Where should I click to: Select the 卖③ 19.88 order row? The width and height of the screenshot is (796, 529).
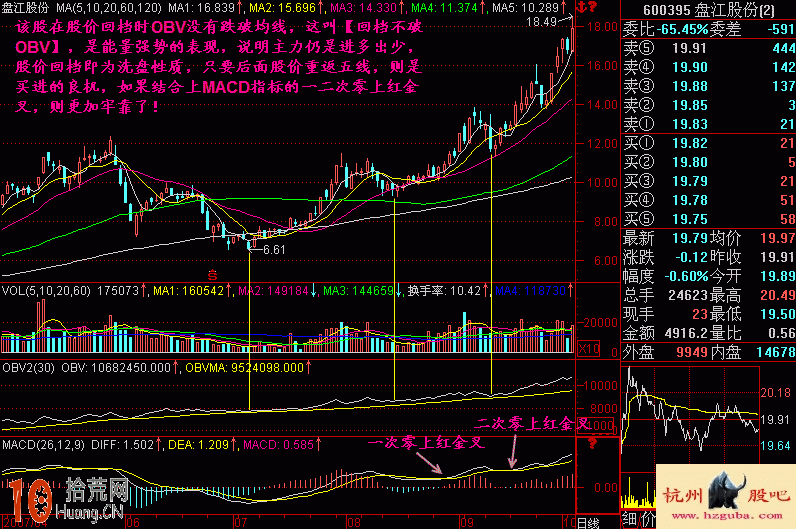(x=709, y=86)
